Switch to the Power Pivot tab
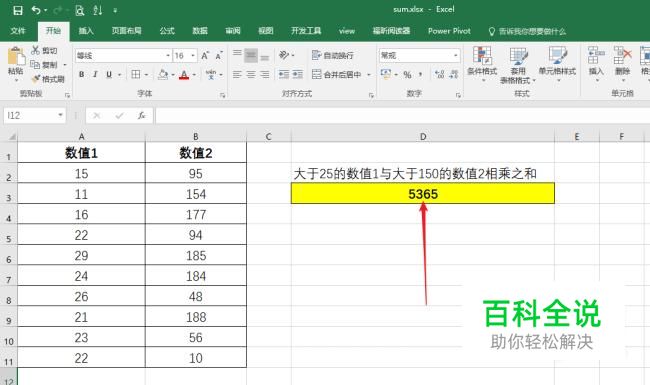 (x=449, y=31)
